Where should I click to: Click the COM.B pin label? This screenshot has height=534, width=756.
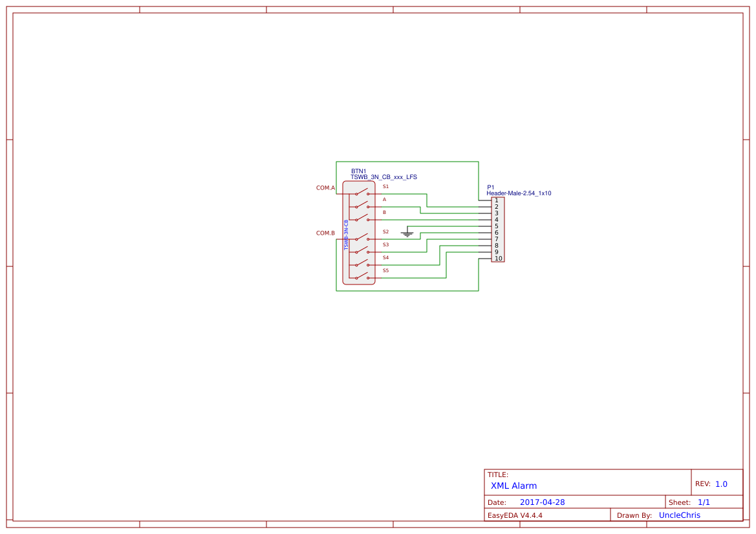pyautogui.click(x=325, y=233)
